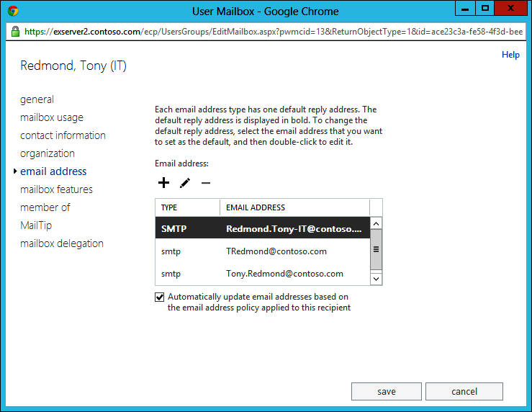Close the User Mailbox window

click(510, 9)
